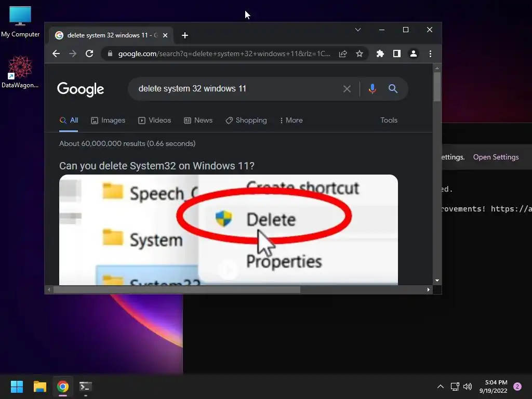532x399 pixels.
Task: Click horizontal scrollbar right arrow
Action: [x=429, y=290]
